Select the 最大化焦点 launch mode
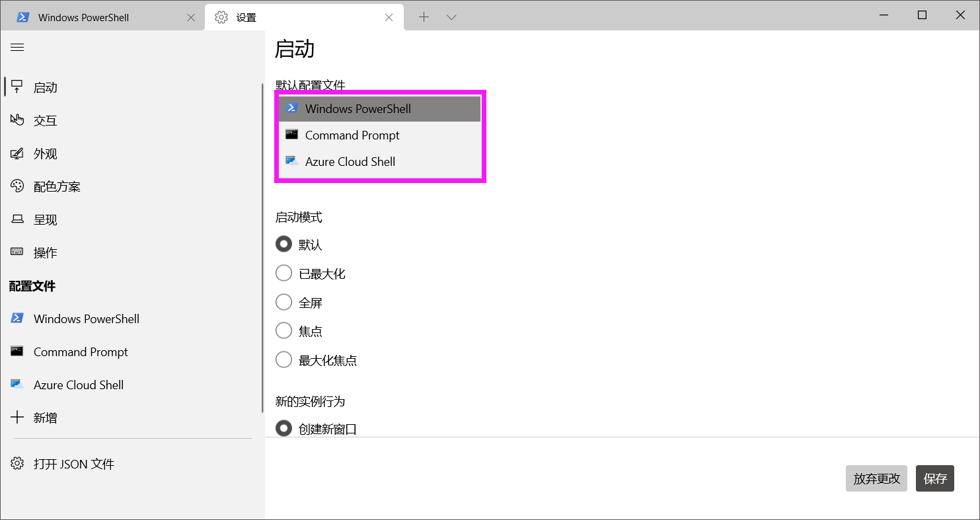The height and width of the screenshot is (520, 980). coord(283,359)
